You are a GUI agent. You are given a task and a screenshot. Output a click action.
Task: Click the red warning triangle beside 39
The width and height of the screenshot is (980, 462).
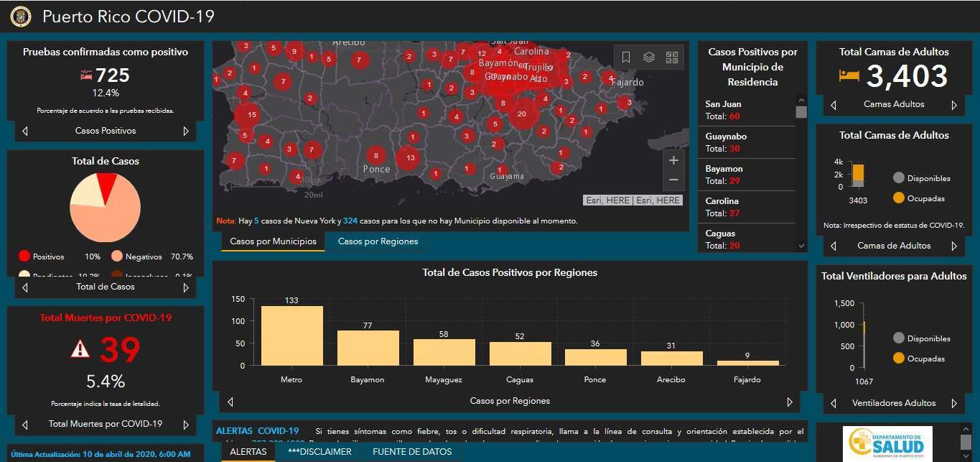pos(80,349)
